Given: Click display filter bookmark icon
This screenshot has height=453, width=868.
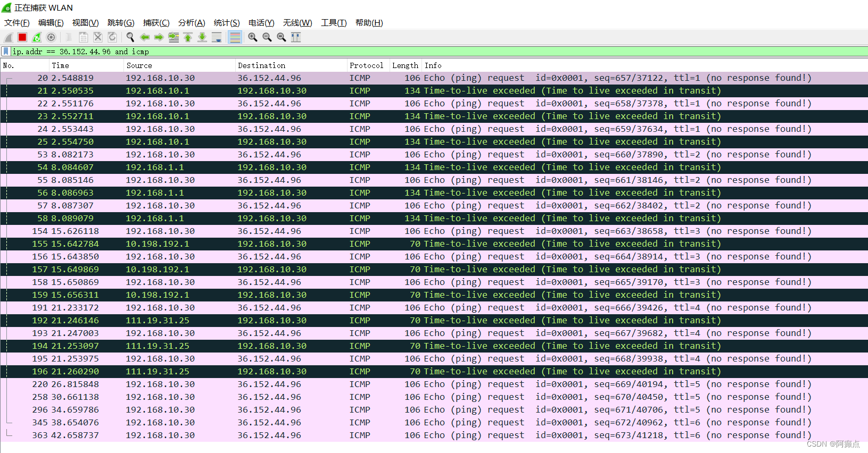Looking at the screenshot, I should (x=5, y=52).
